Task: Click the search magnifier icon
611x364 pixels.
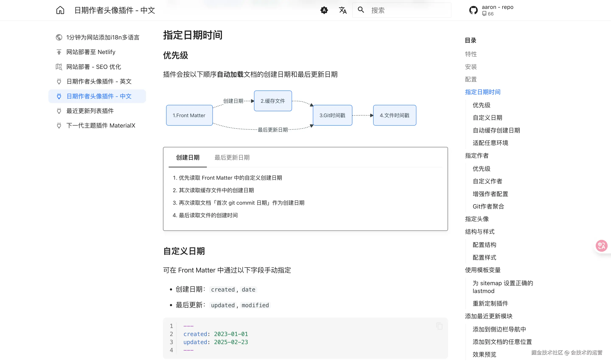Action: pyautogui.click(x=361, y=10)
